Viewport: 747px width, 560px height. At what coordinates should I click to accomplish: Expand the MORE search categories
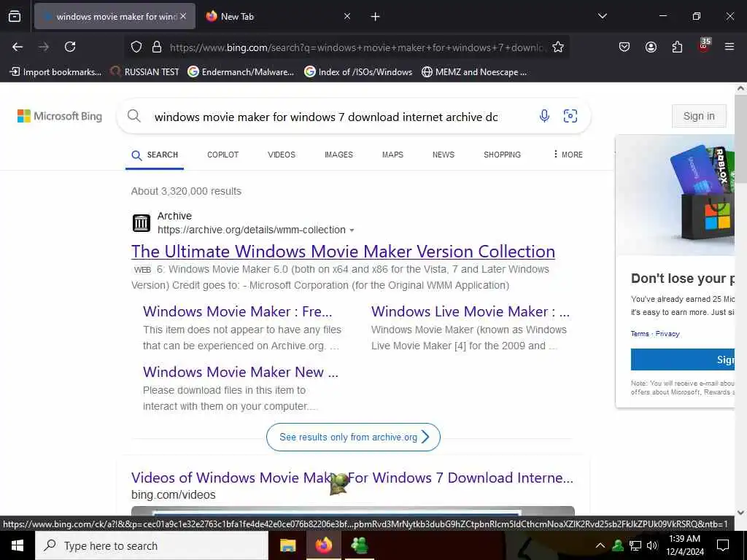(568, 155)
